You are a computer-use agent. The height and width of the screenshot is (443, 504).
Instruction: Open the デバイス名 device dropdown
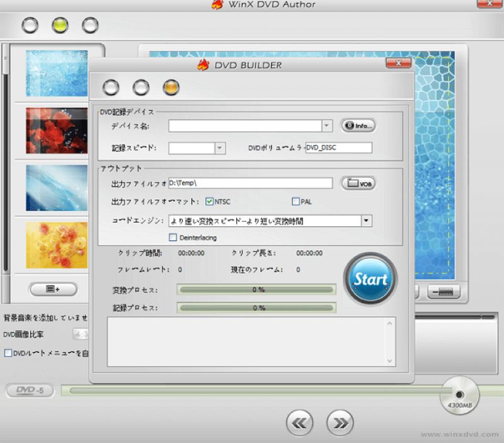[326, 125]
